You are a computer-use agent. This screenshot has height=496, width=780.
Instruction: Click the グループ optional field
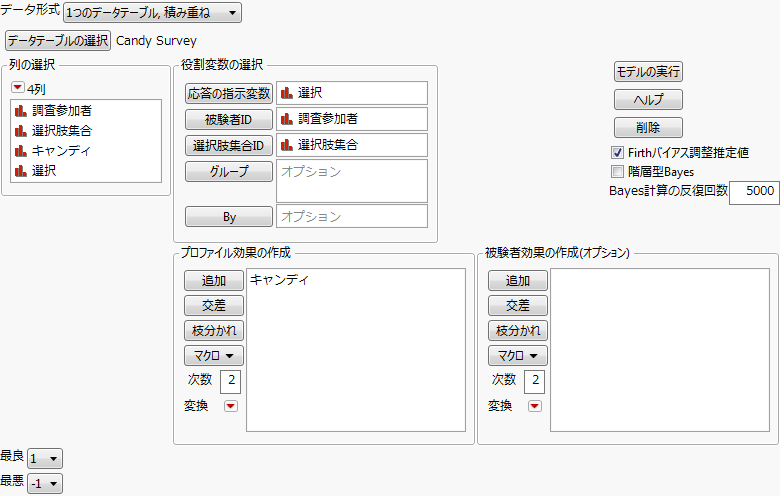coord(352,181)
